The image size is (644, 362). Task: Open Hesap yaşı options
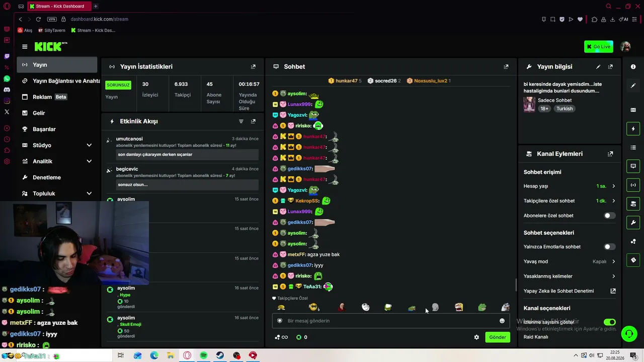[570, 186]
